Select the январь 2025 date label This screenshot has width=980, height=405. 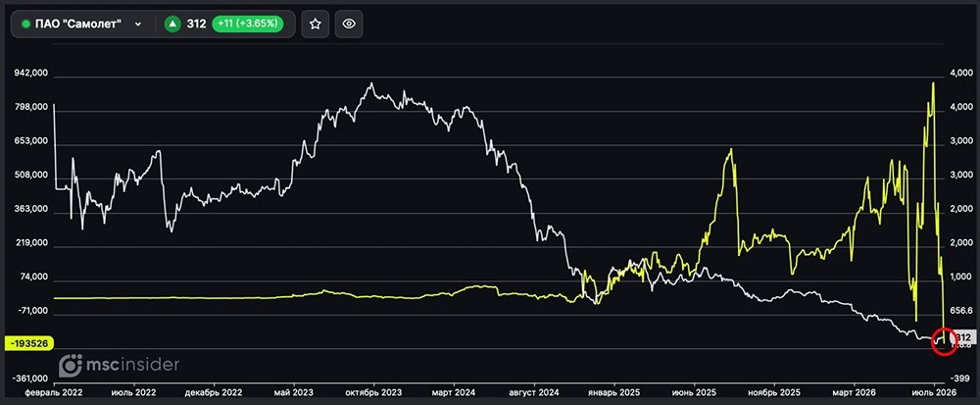click(614, 392)
